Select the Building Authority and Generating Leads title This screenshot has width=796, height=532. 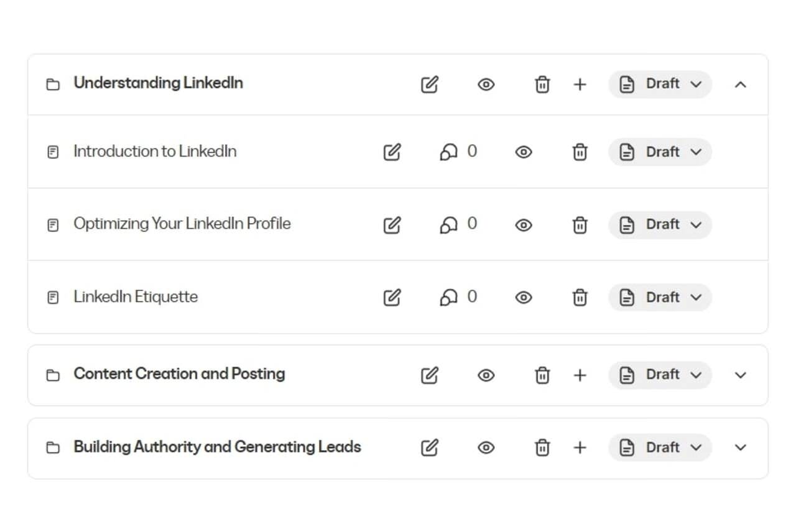tap(217, 447)
